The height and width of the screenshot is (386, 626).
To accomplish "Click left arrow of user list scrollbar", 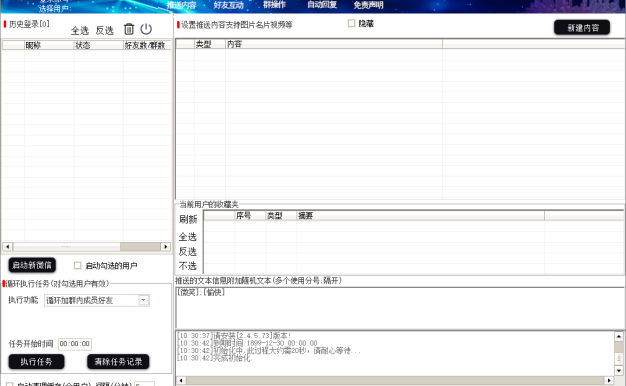I will [7, 247].
